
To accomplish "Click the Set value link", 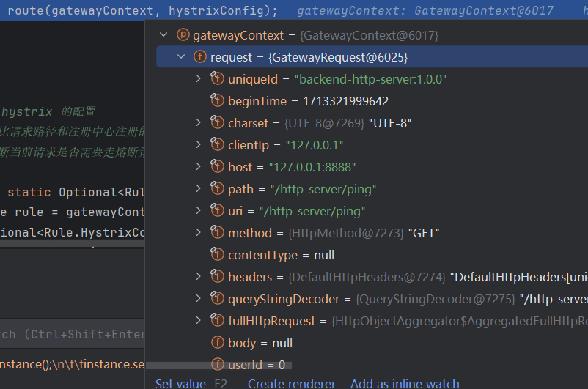I will pos(180,383).
